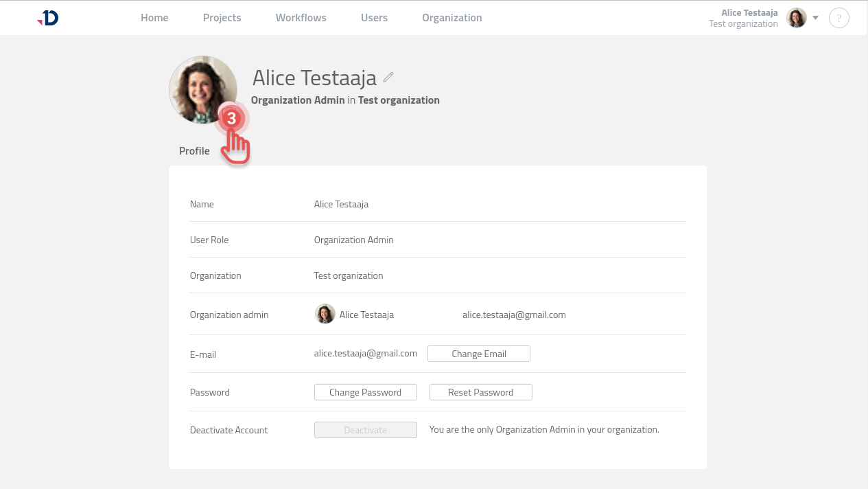This screenshot has width=868, height=489.
Task: Click the Change Password button
Action: (365, 392)
